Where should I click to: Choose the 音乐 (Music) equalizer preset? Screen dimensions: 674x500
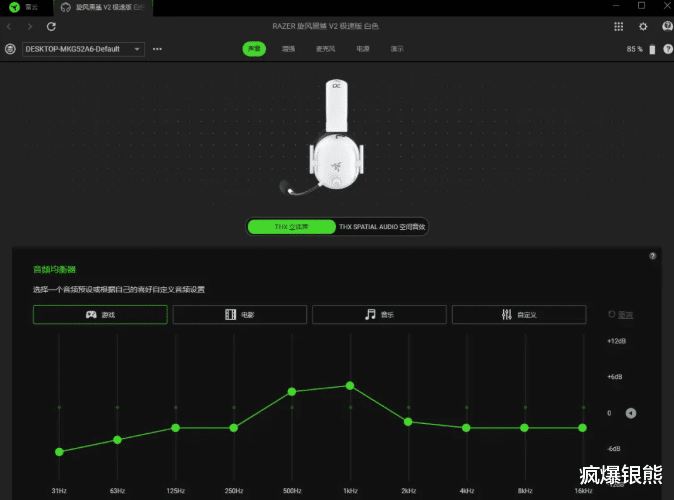(380, 315)
